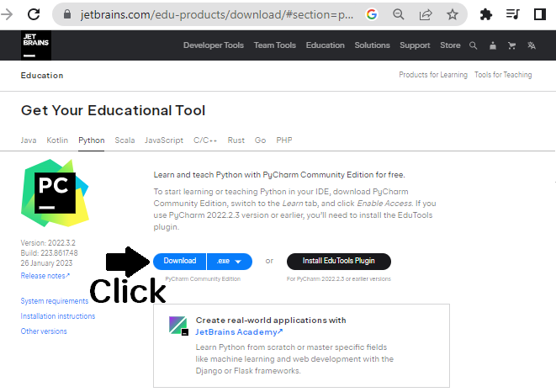This screenshot has height=392, width=556.
Task: Open Store menu
Action: 450,45
